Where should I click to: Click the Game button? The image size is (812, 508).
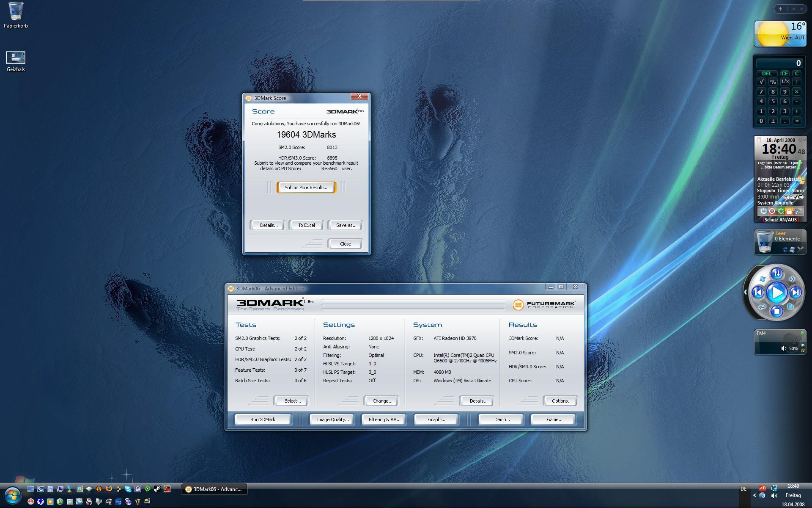pos(554,420)
